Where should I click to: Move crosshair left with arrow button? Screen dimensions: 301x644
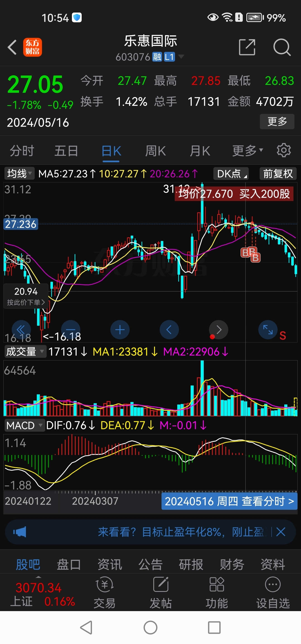click(x=169, y=330)
